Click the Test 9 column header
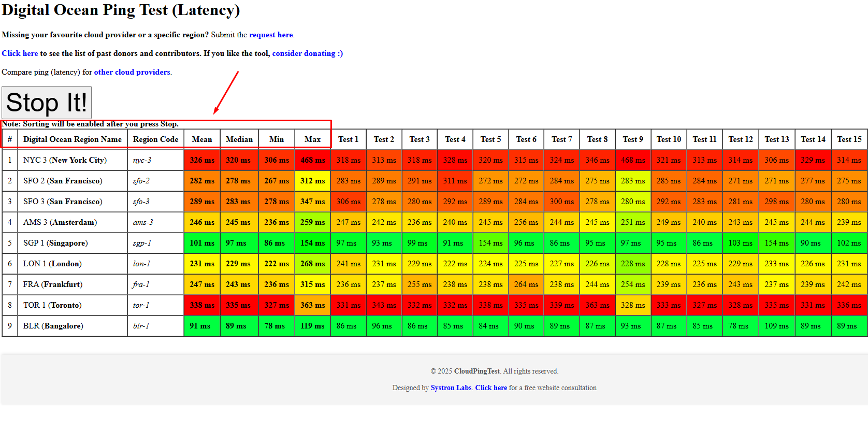Viewport: 868px width, 444px height. click(x=633, y=139)
